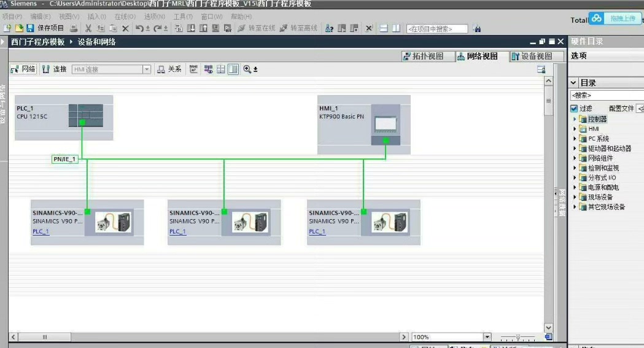The image size is (644, 348).
Task: Open an existing project via toolbar icon
Action: click(x=19, y=28)
